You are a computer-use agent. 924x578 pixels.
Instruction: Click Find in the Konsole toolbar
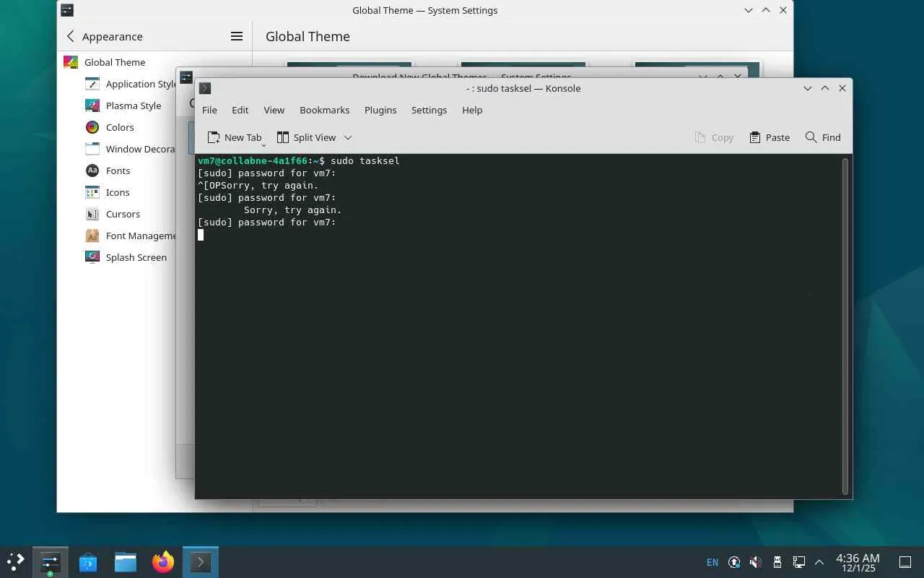[x=823, y=137]
